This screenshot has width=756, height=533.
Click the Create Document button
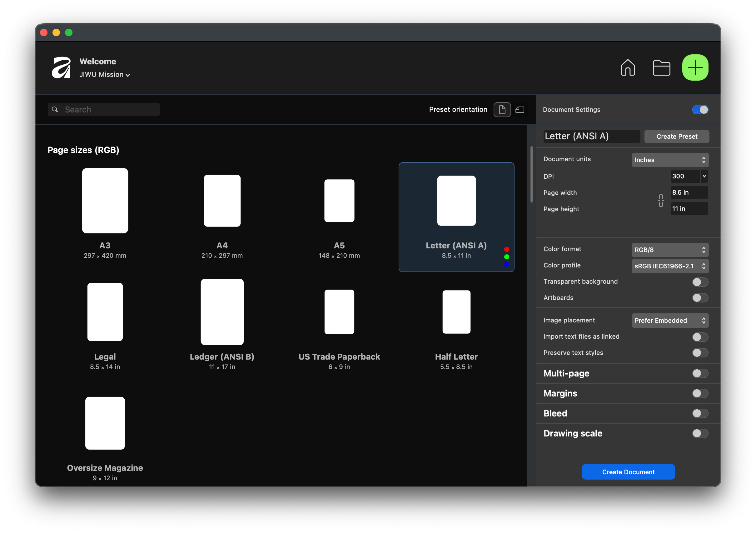(x=628, y=472)
